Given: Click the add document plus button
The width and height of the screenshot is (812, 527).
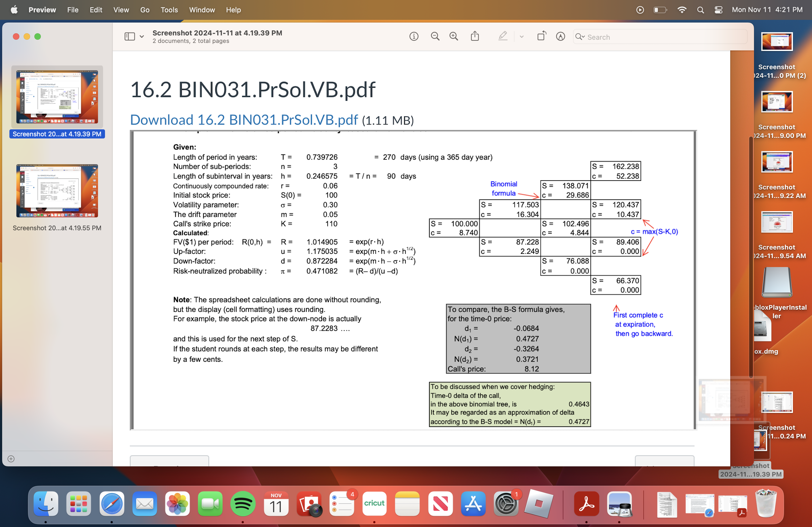Looking at the screenshot, I should click(11, 459).
